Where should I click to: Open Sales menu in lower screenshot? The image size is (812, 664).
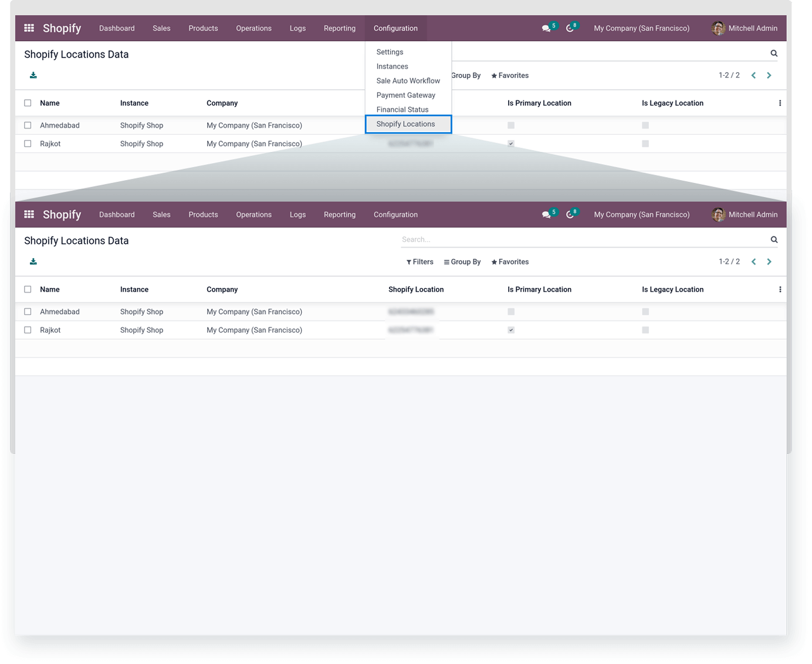161,215
